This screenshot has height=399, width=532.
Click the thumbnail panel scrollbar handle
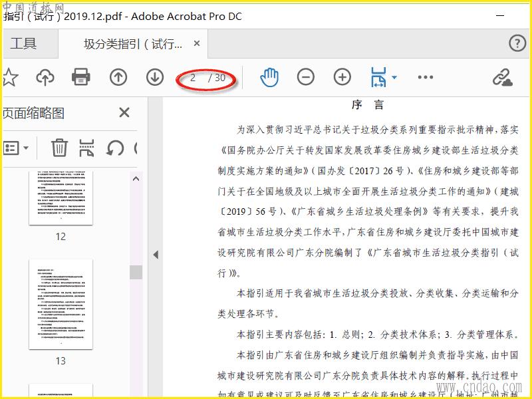coord(136,272)
